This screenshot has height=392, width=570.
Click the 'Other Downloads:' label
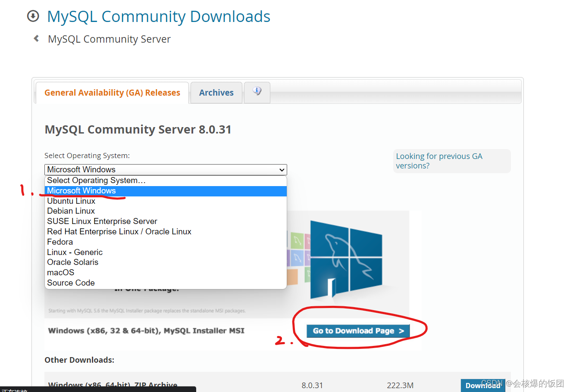[x=79, y=360]
